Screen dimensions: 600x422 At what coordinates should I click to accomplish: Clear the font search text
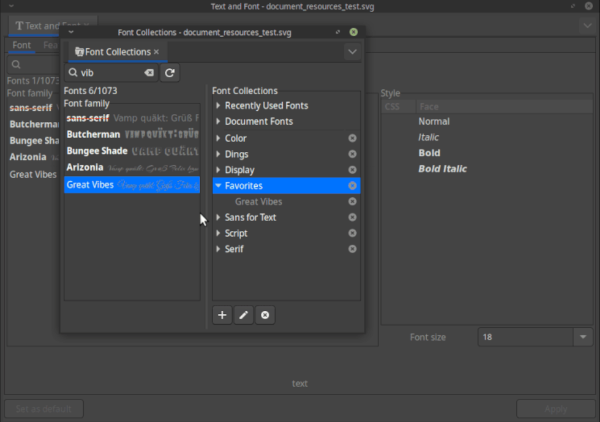148,73
